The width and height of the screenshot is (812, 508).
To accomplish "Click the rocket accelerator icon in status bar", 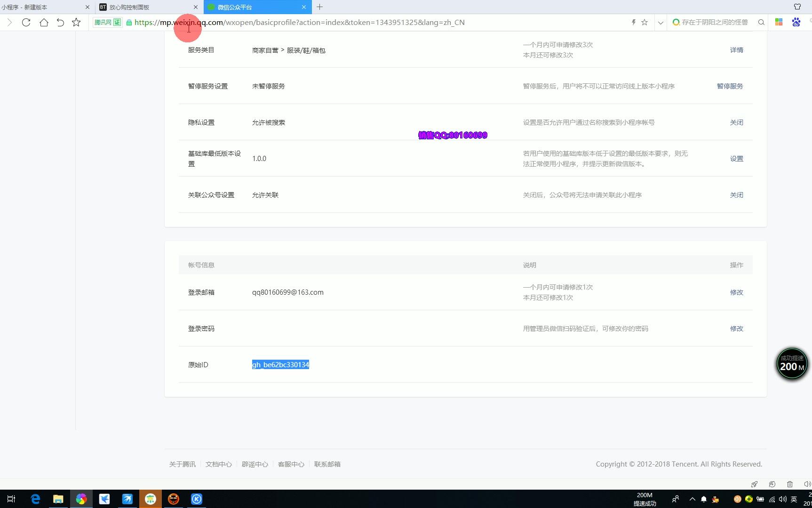I will coord(754,484).
